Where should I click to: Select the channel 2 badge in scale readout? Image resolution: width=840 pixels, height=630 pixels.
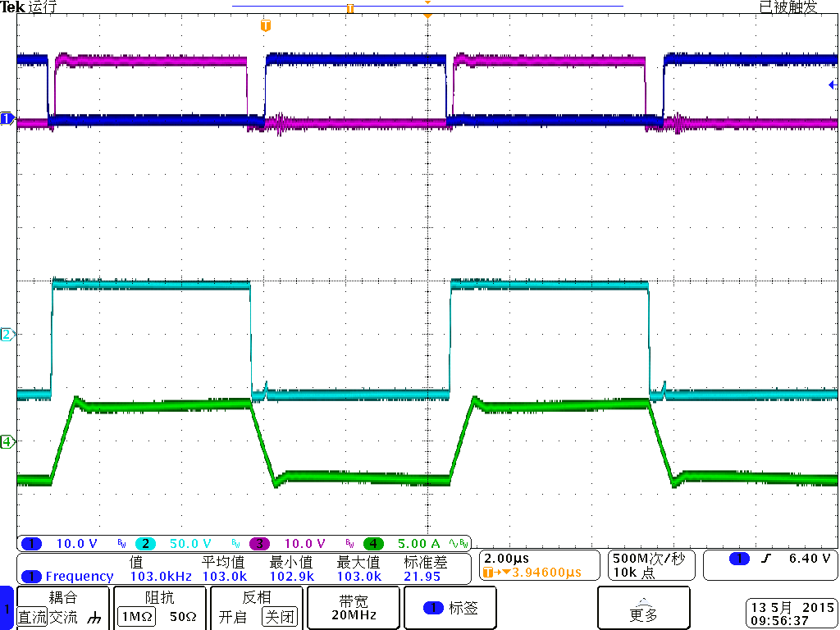[145, 544]
